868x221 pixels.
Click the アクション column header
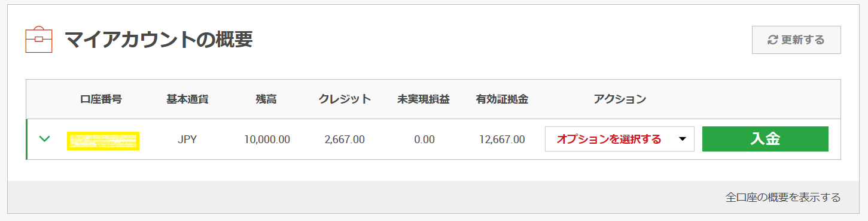[x=620, y=99]
